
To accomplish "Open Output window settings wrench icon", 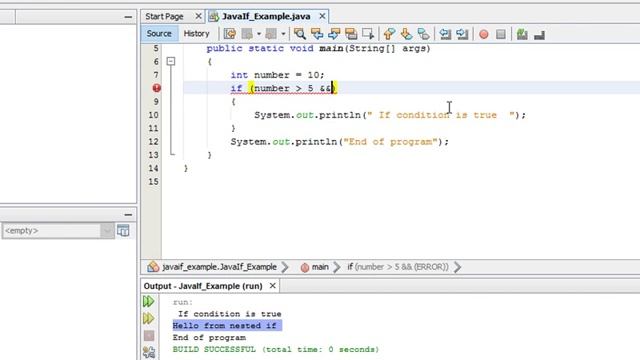I will 149,352.
